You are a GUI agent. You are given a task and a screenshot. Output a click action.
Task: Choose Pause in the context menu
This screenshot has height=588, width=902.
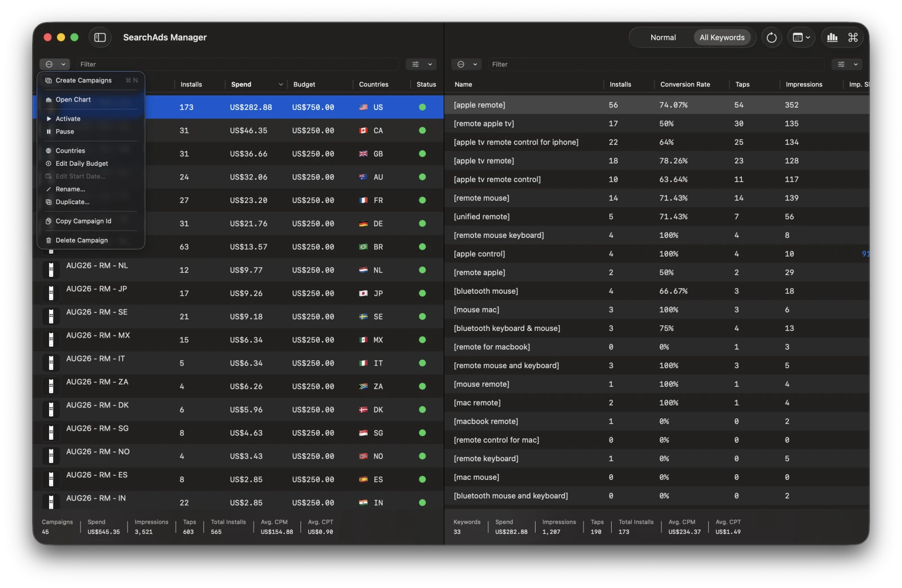click(91, 132)
